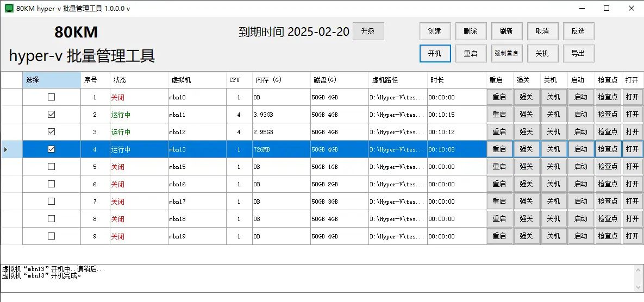
Task: Sort by the CPU column header
Action: coord(239,80)
